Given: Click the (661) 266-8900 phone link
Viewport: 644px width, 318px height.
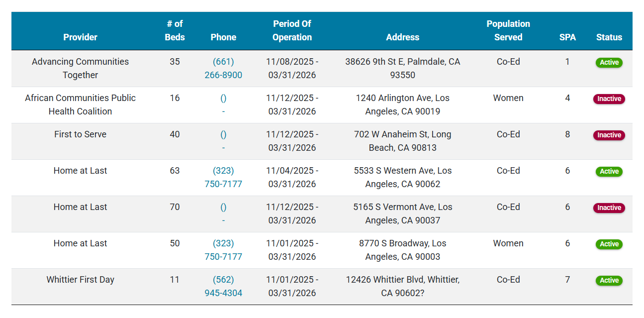Looking at the screenshot, I should [x=223, y=69].
